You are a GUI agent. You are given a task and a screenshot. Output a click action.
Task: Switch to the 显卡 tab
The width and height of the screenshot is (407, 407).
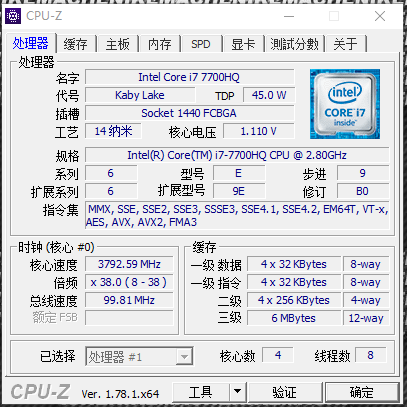pyautogui.click(x=243, y=44)
